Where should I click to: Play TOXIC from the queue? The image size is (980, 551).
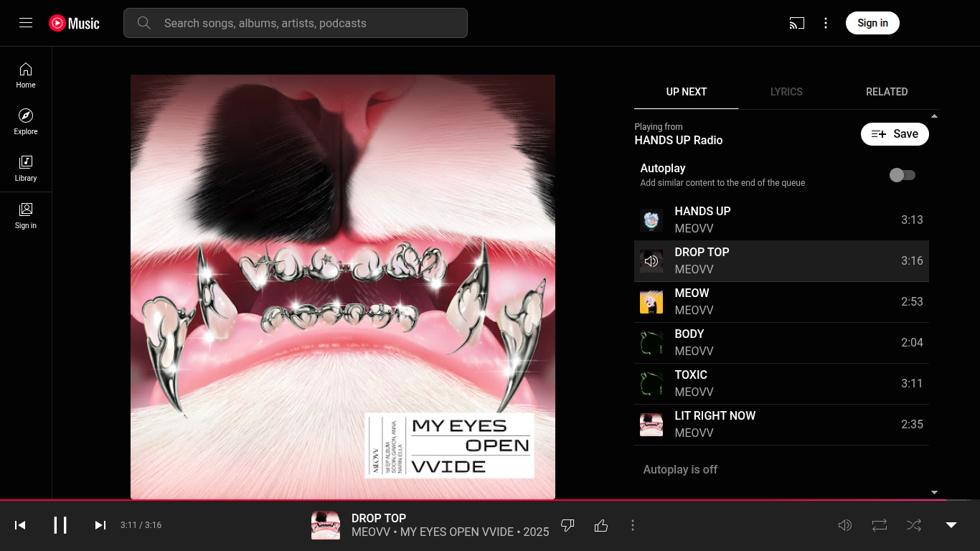(x=781, y=384)
